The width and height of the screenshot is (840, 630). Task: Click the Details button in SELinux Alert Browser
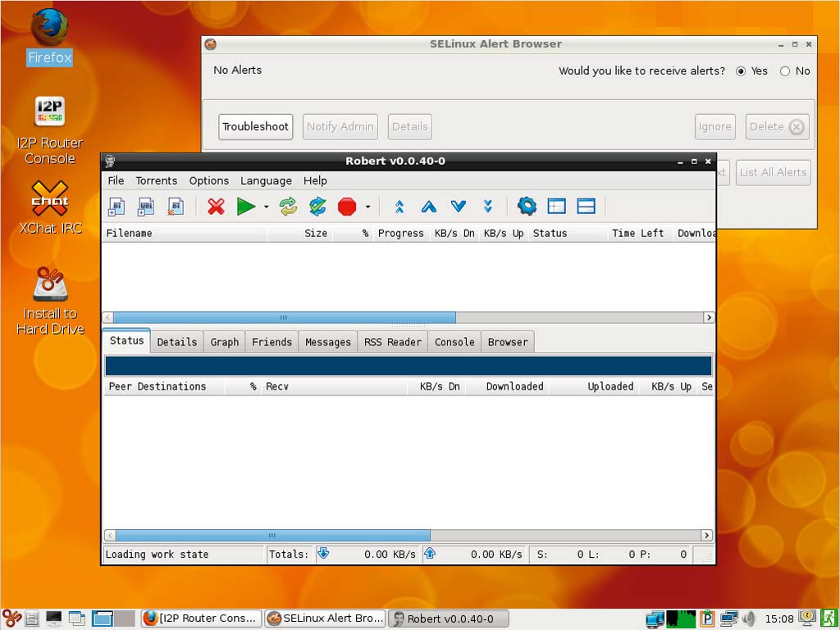tap(410, 127)
